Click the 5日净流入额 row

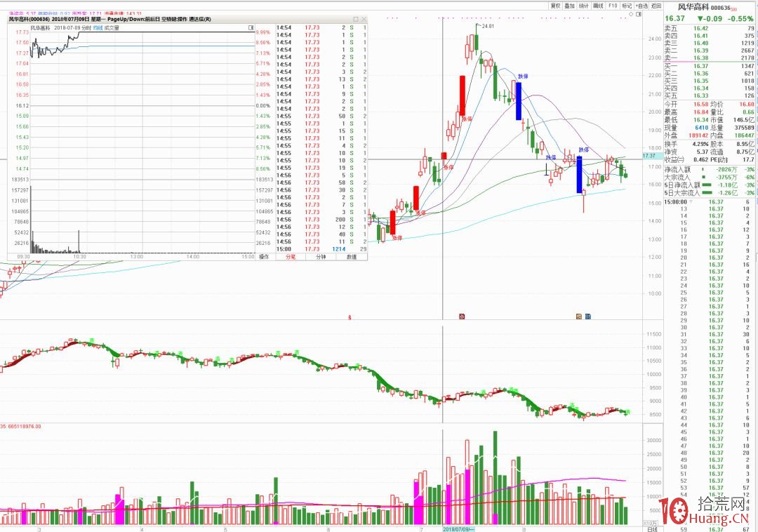[709, 185]
